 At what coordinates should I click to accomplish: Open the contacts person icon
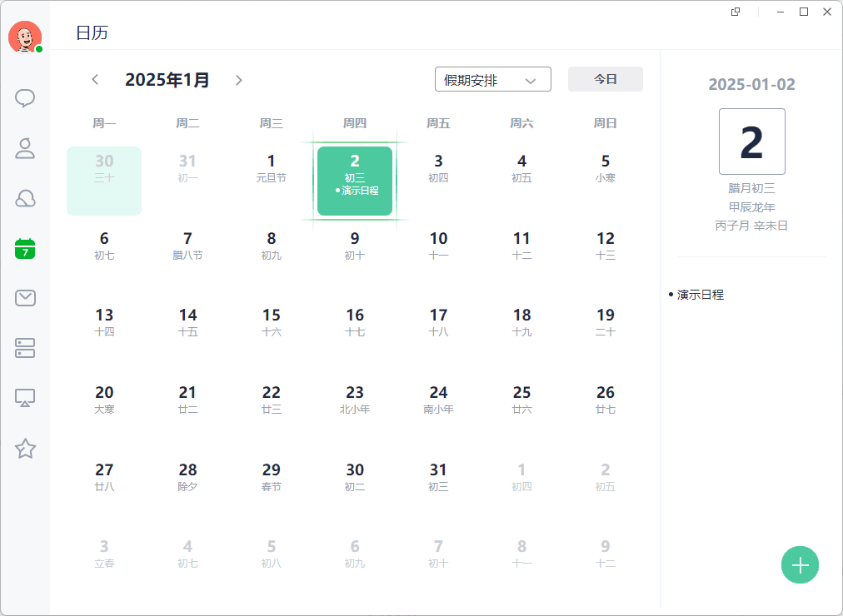coord(25,148)
